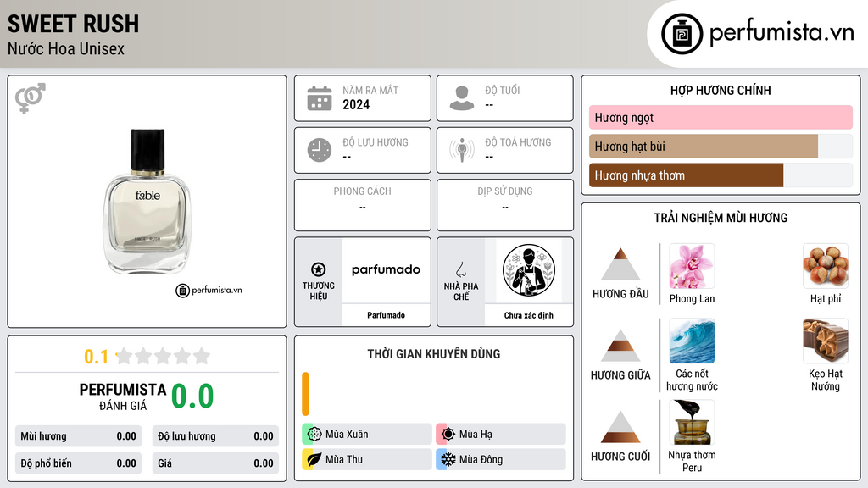Screen dimensions: 868x488
Task: Select the Mùa Thu season label
Action: click(x=344, y=459)
